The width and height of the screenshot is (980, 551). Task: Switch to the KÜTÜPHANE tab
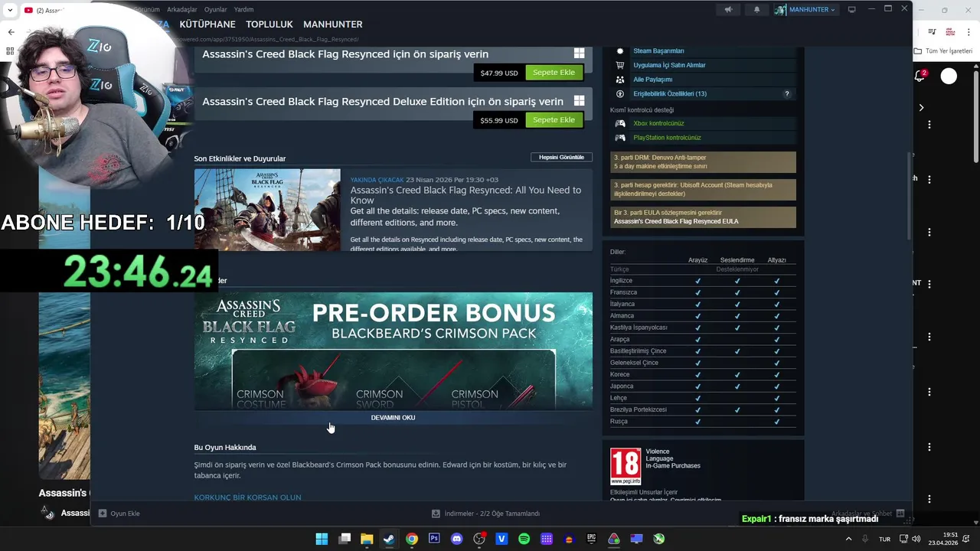(207, 24)
